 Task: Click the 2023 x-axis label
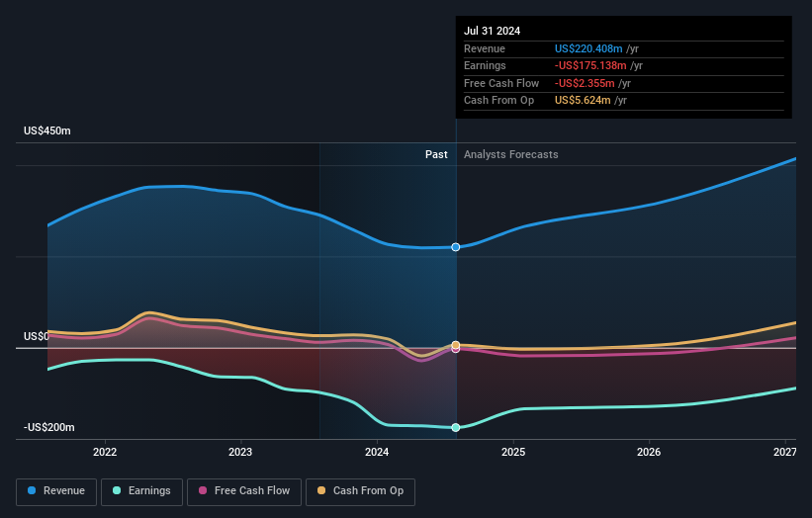[240, 452]
